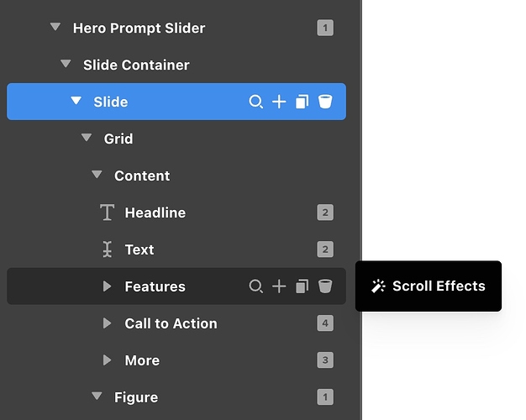The width and height of the screenshot is (526, 420).
Task: Open Scroll Effects from the popup
Action: point(429,286)
